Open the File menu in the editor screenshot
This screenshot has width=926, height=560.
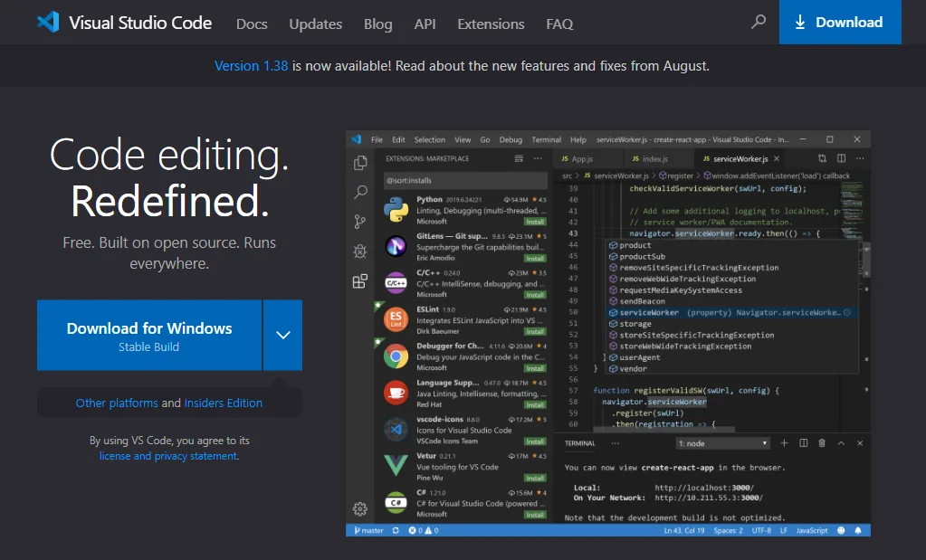point(377,140)
